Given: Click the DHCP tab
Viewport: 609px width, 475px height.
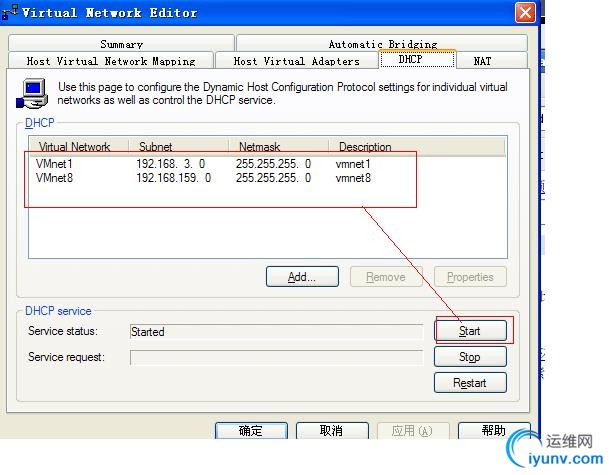Looking at the screenshot, I should [x=417, y=59].
